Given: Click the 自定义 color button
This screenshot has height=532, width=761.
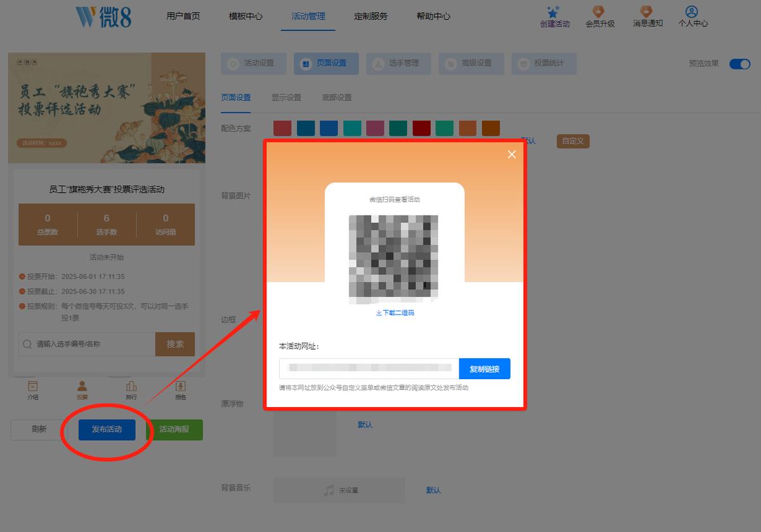Looking at the screenshot, I should [573, 141].
